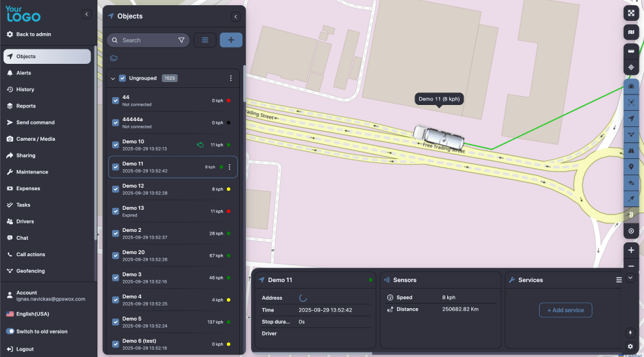Open map settings gear icon

click(x=630, y=347)
